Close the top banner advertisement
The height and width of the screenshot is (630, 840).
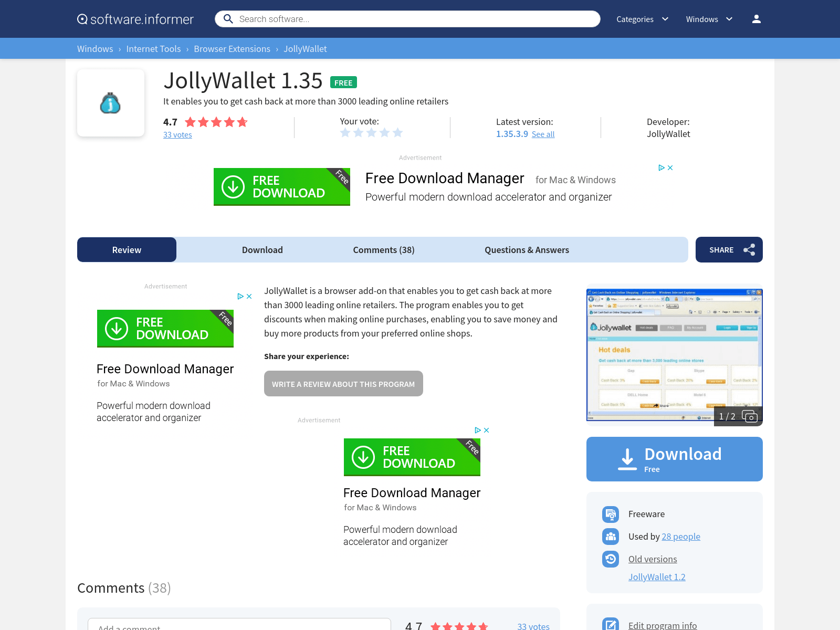[x=670, y=168]
